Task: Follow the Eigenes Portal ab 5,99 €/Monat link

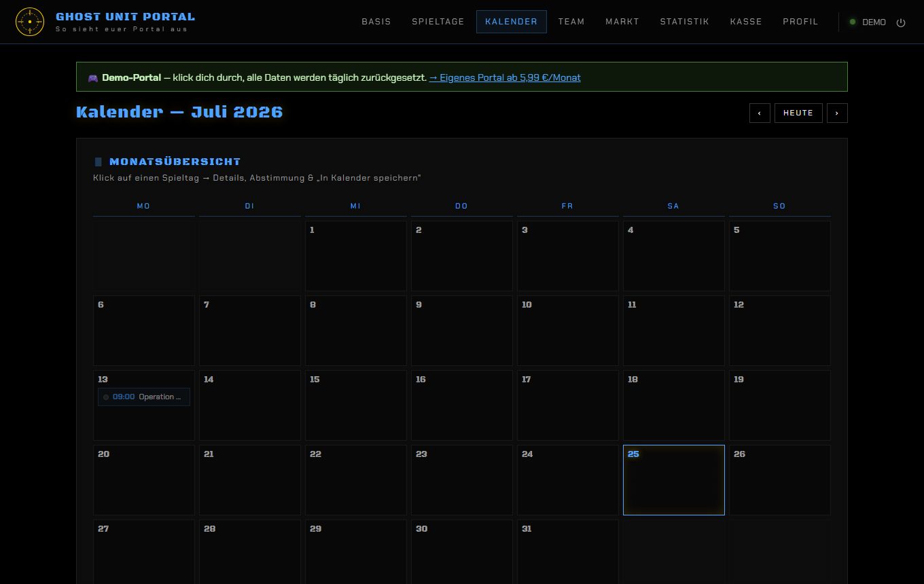Action: click(505, 77)
